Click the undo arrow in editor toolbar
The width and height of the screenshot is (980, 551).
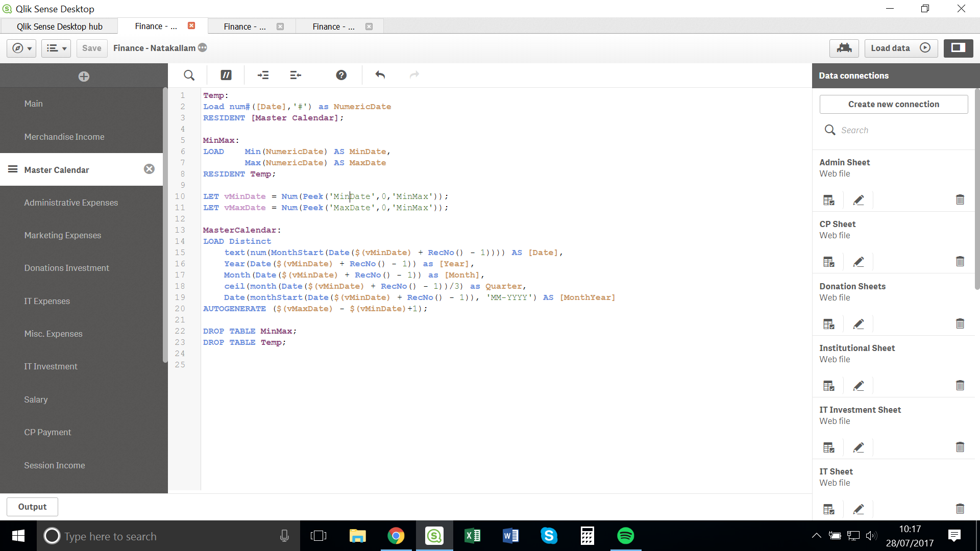[380, 76]
